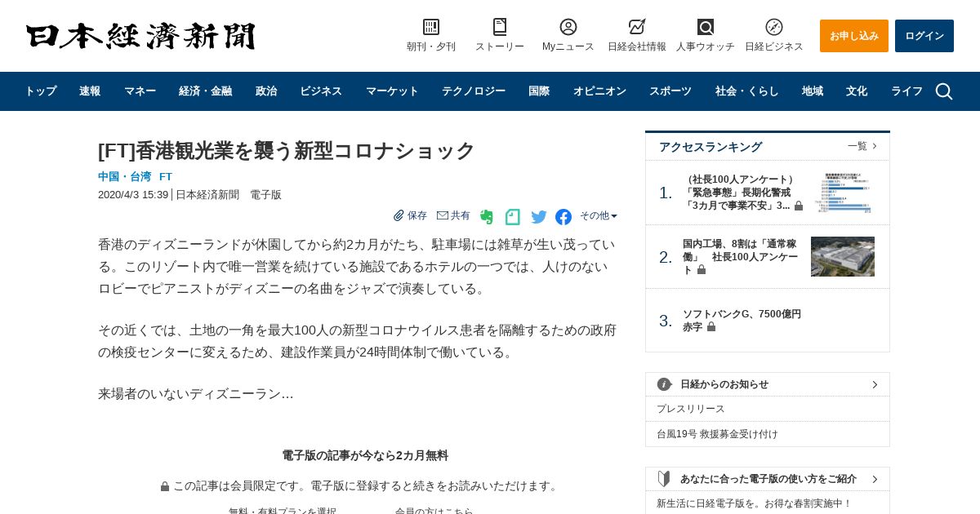Share article on Facebook
The image size is (980, 514).
pos(563,217)
